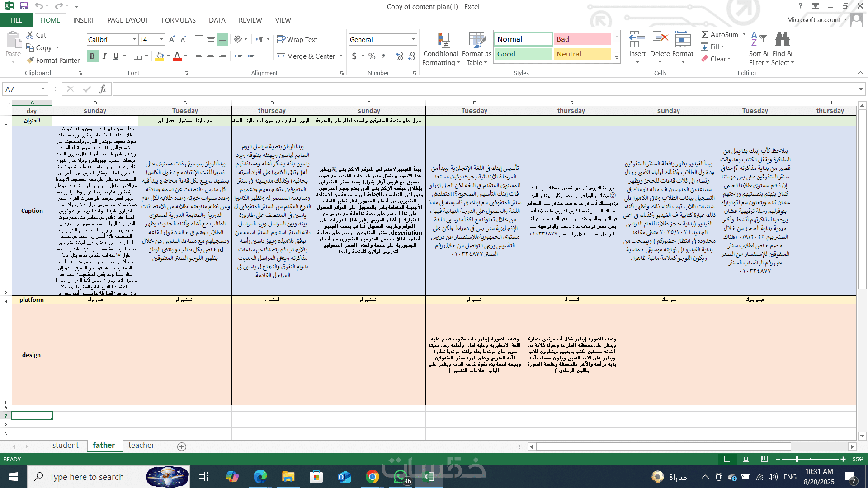Apply the Bad cell style
The width and height of the screenshot is (868, 488).
point(582,39)
